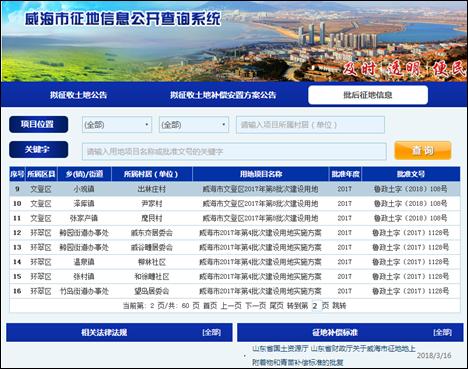468x369 pixels.
Task: Select the 批后征地信息 tab
Action: pyautogui.click(x=368, y=95)
